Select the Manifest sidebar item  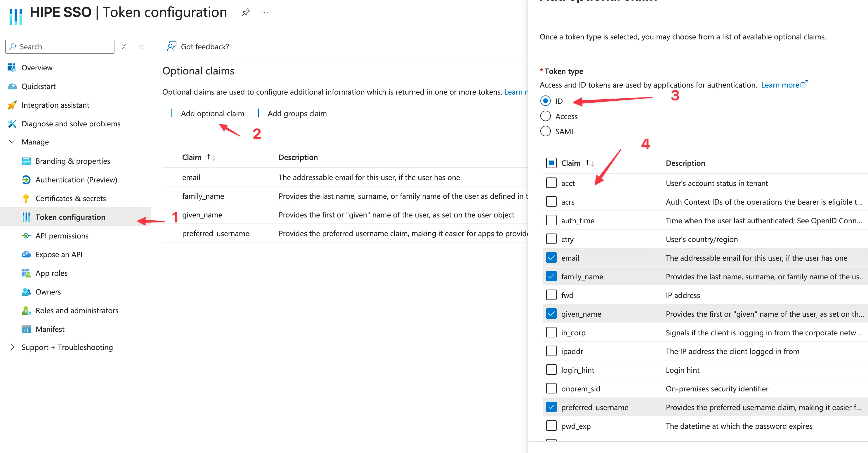click(50, 329)
